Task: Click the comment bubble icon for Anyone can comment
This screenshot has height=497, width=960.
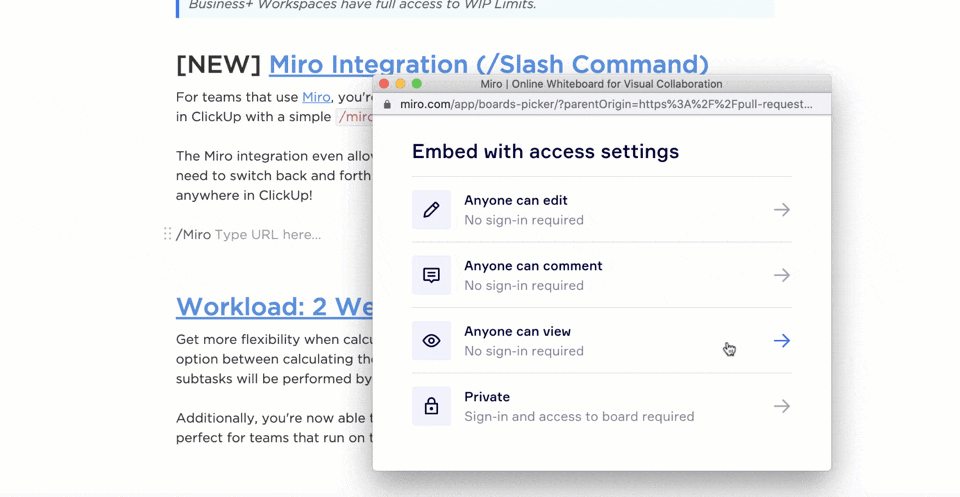Action: click(431, 275)
